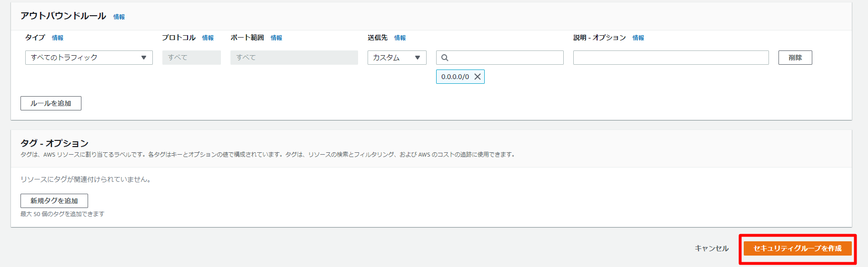
Task: Open 情報 link beside プロトコル label
Action: click(x=208, y=38)
